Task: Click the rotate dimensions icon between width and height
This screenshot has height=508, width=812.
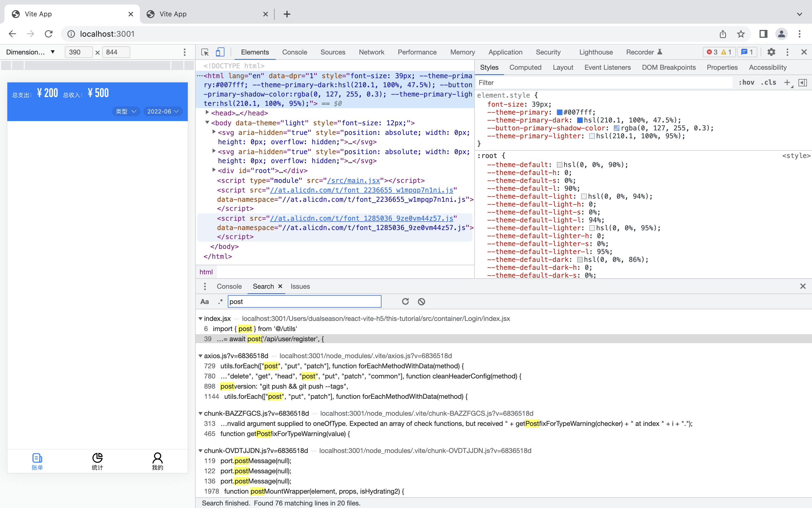Action: point(97,52)
